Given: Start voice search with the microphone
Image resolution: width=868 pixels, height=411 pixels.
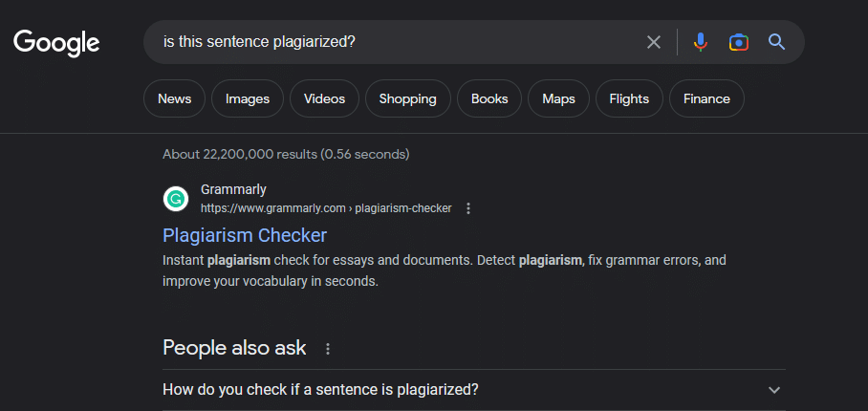Looking at the screenshot, I should [701, 42].
